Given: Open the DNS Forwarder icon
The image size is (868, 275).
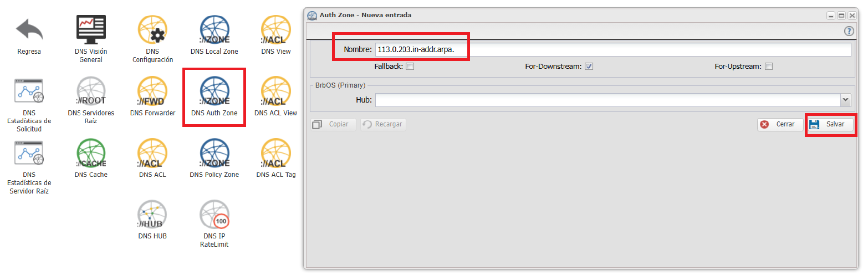Looking at the screenshot, I should [152, 91].
